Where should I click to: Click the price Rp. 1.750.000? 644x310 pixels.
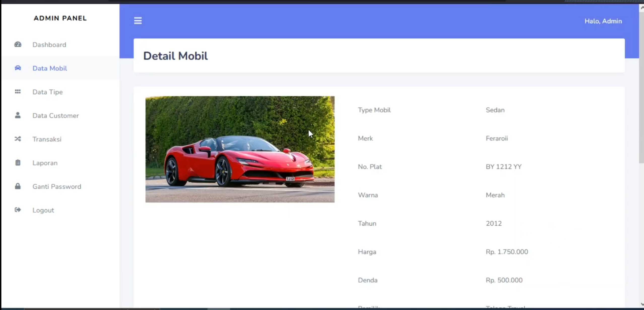(507, 252)
